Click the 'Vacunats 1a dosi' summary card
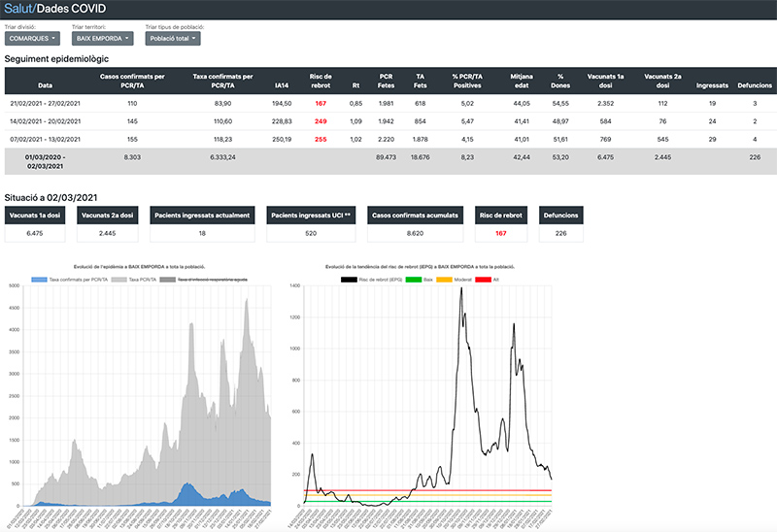The image size is (777, 532). [x=35, y=224]
